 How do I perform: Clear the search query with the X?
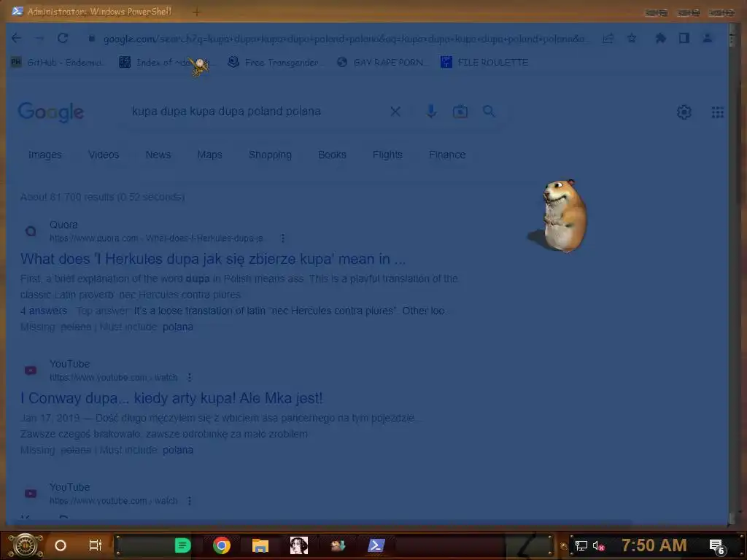pyautogui.click(x=395, y=112)
